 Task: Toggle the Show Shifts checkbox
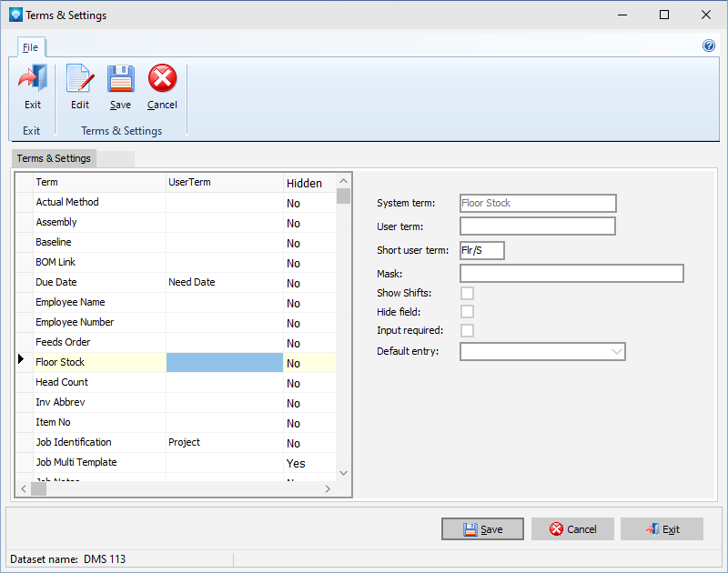(x=467, y=293)
